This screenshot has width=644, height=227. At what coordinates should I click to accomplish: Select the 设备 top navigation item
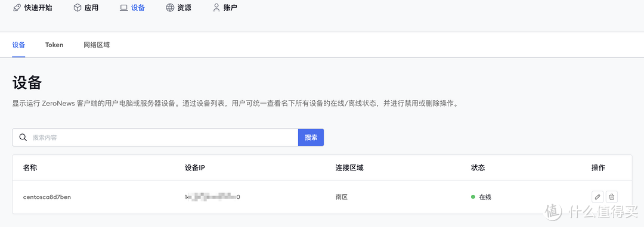coord(132,8)
